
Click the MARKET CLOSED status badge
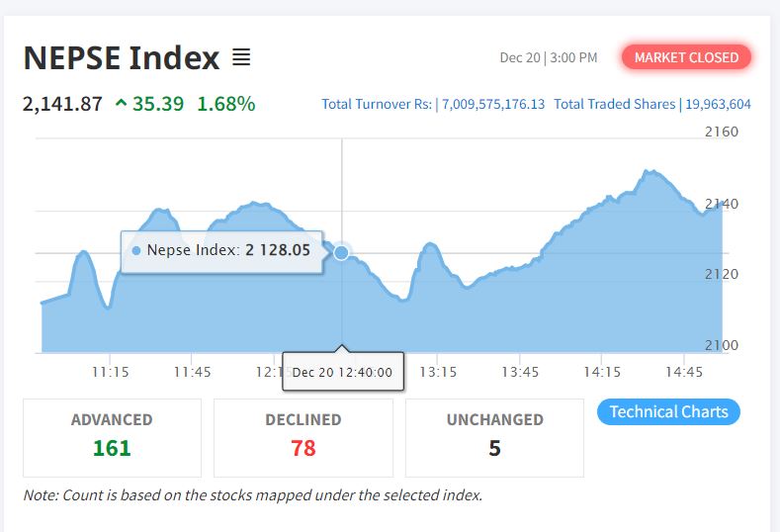686,57
